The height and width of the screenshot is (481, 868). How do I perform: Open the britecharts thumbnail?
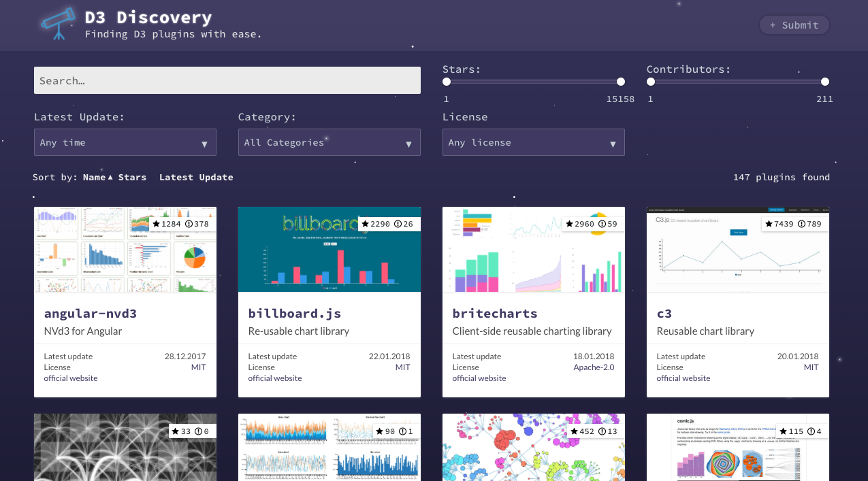pos(534,250)
